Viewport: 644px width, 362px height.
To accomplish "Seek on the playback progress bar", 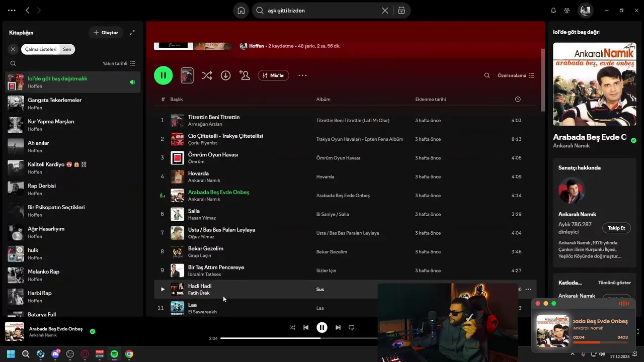I will click(x=299, y=338).
